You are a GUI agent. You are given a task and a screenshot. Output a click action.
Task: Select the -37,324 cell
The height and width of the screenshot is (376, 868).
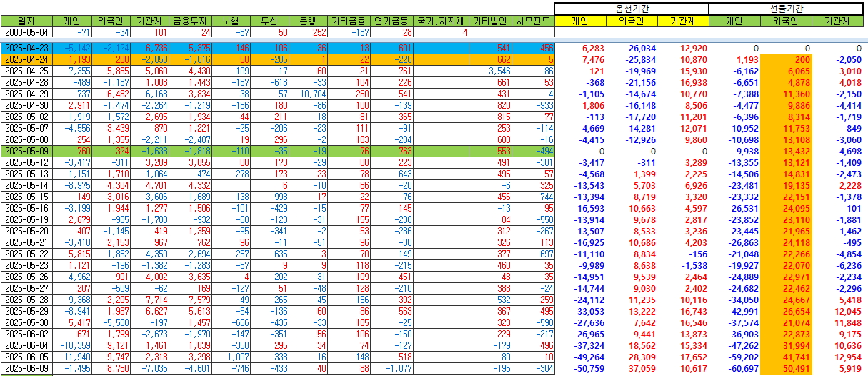pyautogui.click(x=580, y=346)
